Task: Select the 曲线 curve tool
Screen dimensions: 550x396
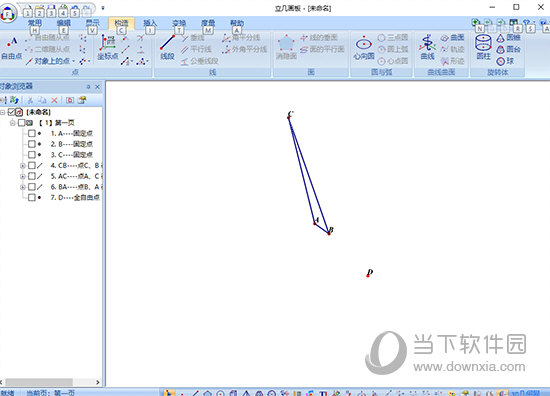Action: [427, 47]
